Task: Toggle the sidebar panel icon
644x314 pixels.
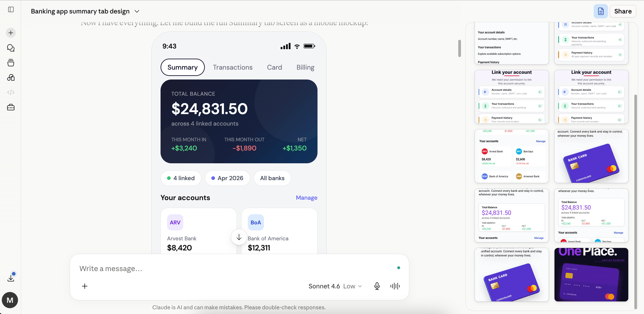Action: click(11, 9)
